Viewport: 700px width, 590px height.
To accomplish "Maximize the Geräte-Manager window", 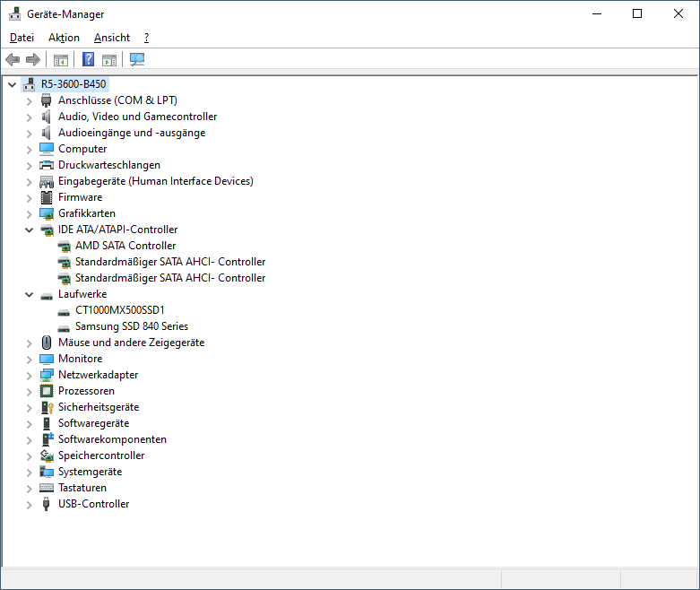I will click(x=637, y=13).
